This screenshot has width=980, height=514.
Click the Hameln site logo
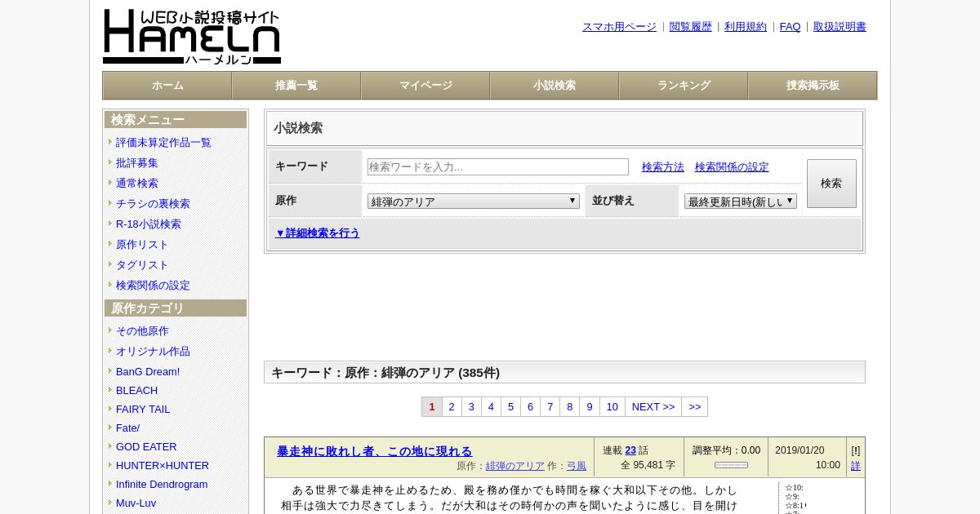[x=192, y=37]
